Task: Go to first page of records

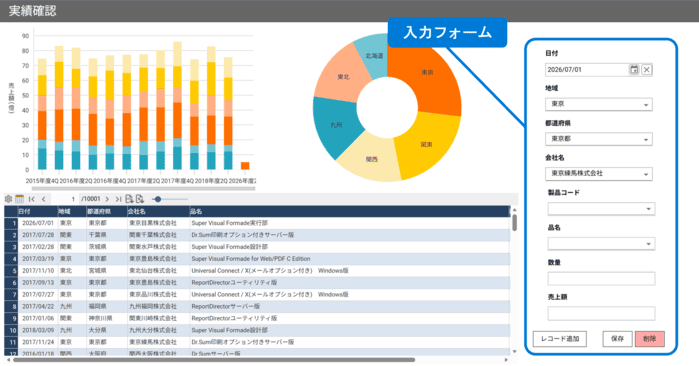Action: 32,199
